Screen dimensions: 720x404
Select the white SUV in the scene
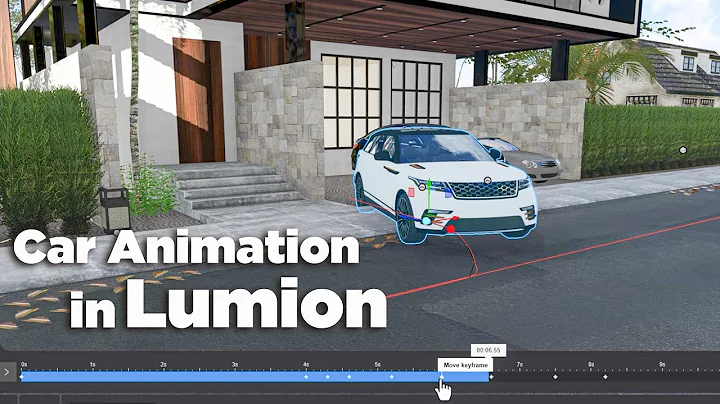[x=444, y=184]
